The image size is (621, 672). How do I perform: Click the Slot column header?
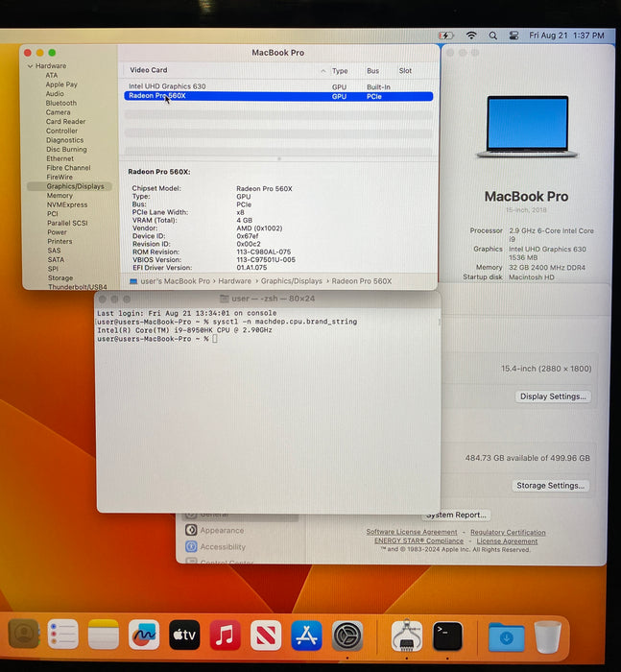tap(405, 71)
